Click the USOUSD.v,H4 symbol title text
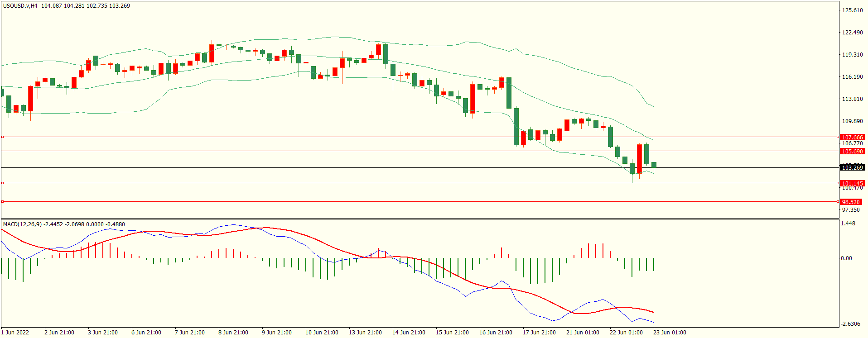868x338 pixels. coord(20,6)
